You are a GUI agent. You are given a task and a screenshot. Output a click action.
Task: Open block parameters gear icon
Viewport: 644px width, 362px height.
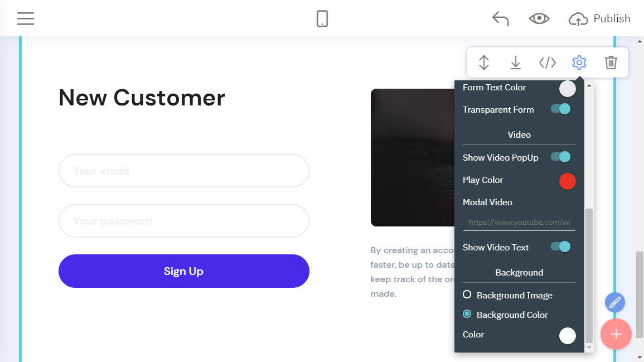[579, 62]
